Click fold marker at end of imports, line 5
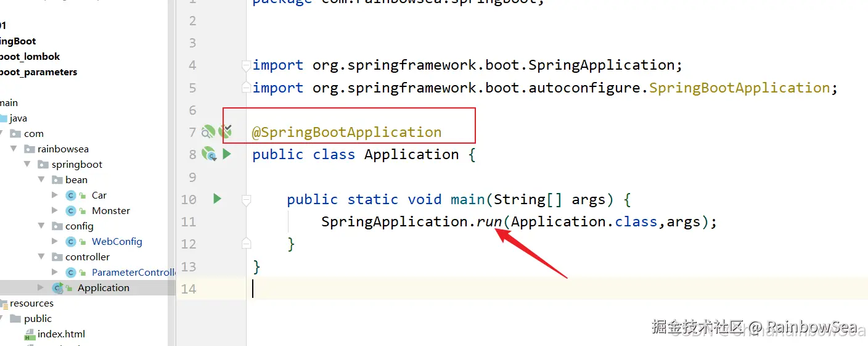 (x=247, y=86)
